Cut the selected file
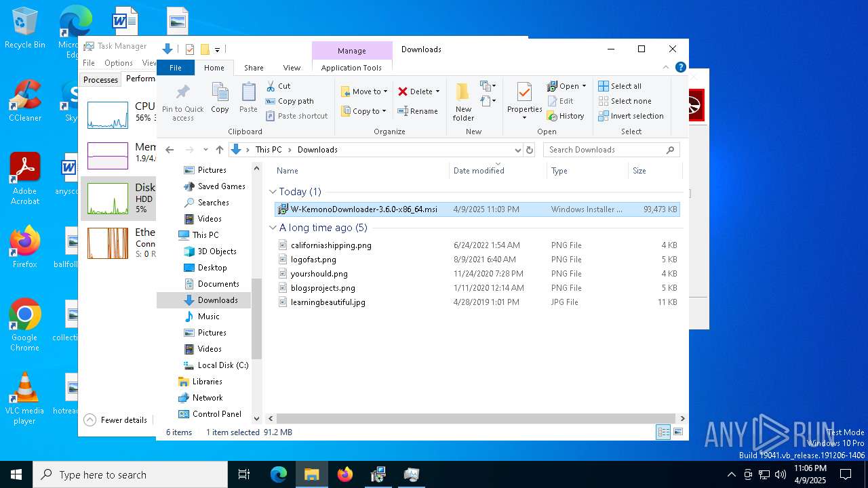Viewport: 868px width, 488px height. (x=278, y=86)
